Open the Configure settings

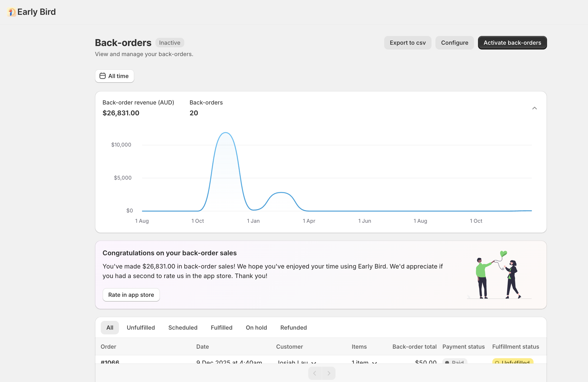(454, 43)
